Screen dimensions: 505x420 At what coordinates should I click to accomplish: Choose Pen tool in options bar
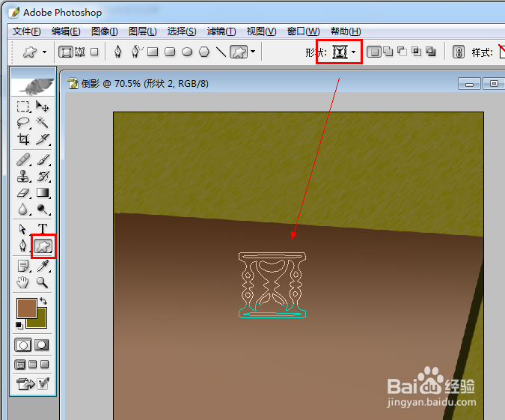point(118,52)
